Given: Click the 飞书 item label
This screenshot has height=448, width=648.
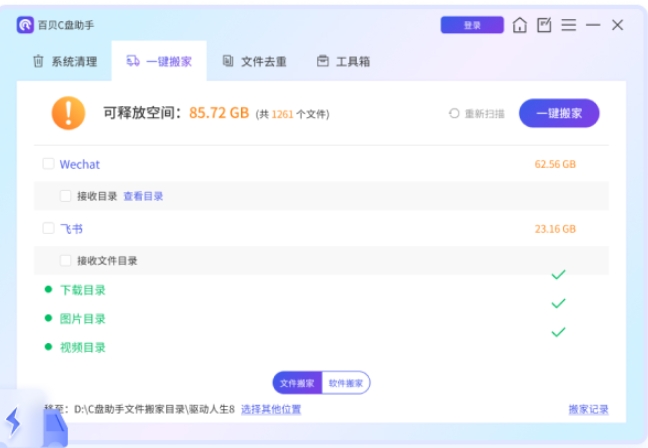Looking at the screenshot, I should [71, 229].
